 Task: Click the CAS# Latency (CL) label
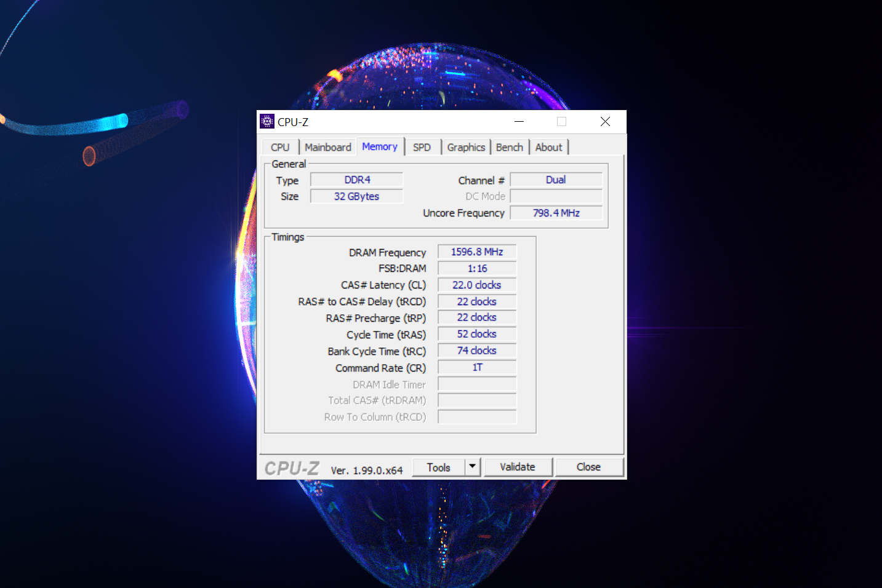click(x=383, y=285)
